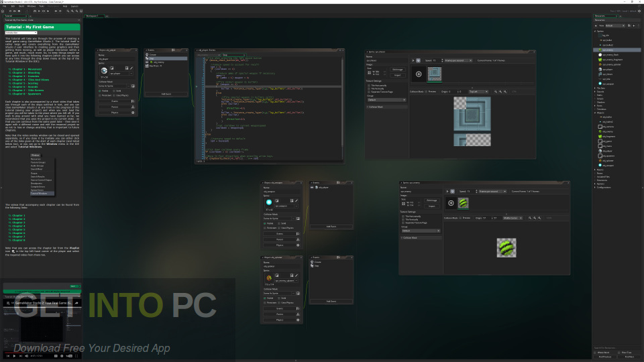Click the edit sprite pencil icon in obj_player
This screenshot has height=362, width=644.
click(x=131, y=68)
